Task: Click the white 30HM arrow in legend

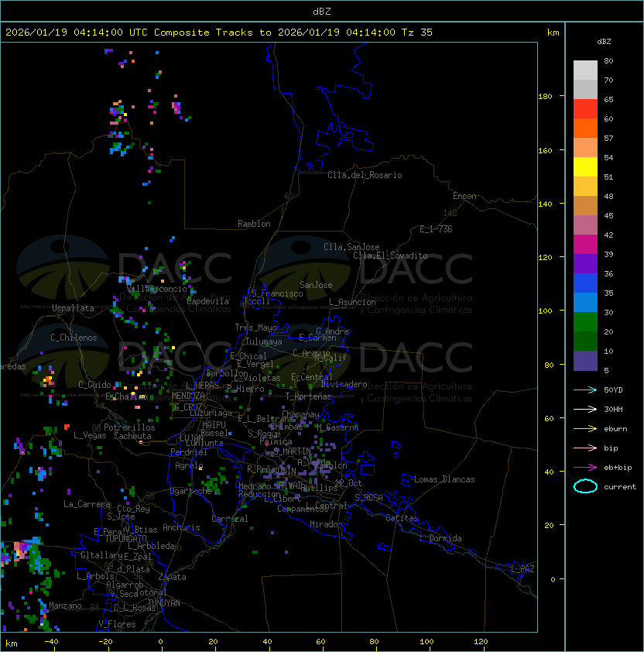Action: coord(585,409)
